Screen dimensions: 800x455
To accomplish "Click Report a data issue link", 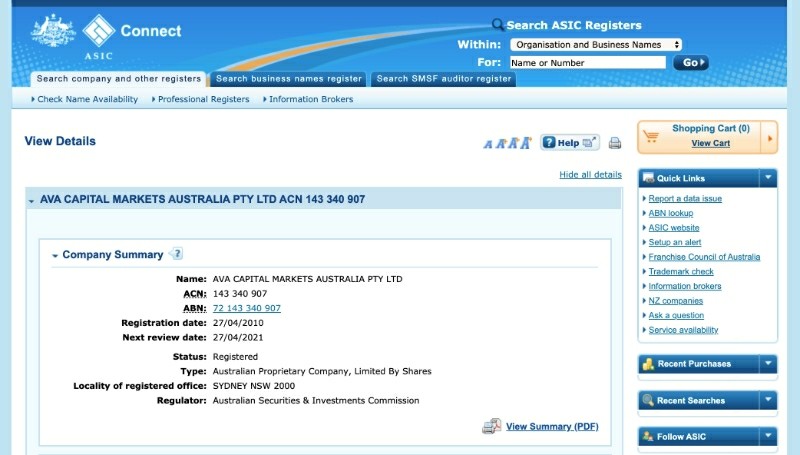I will (685, 198).
